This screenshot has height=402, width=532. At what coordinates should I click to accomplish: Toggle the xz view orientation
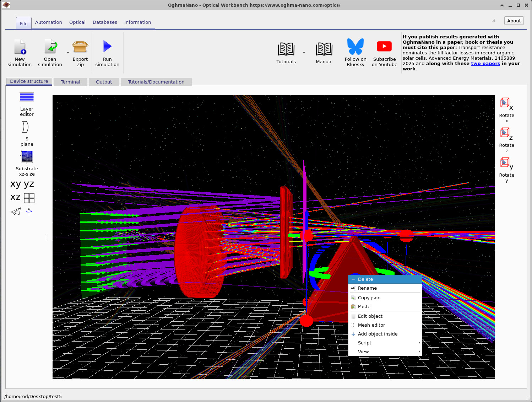pyautogui.click(x=15, y=197)
